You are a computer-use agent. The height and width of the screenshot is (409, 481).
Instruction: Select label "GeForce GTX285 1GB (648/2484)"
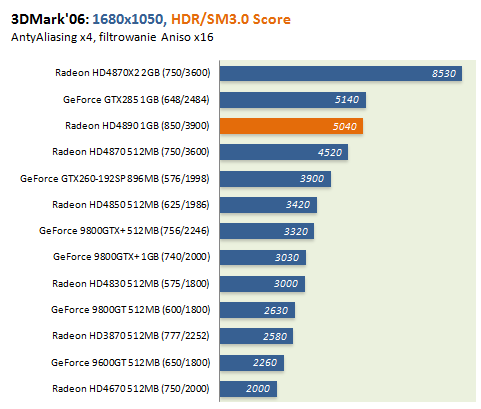pyautogui.click(x=136, y=100)
